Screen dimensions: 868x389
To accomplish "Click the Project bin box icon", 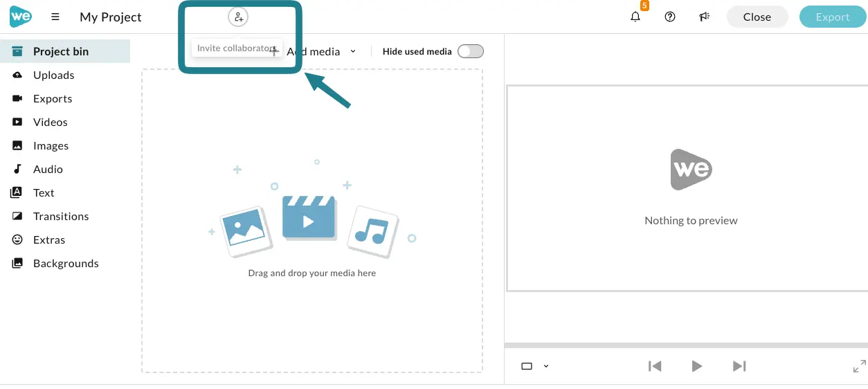I will click(x=17, y=51).
